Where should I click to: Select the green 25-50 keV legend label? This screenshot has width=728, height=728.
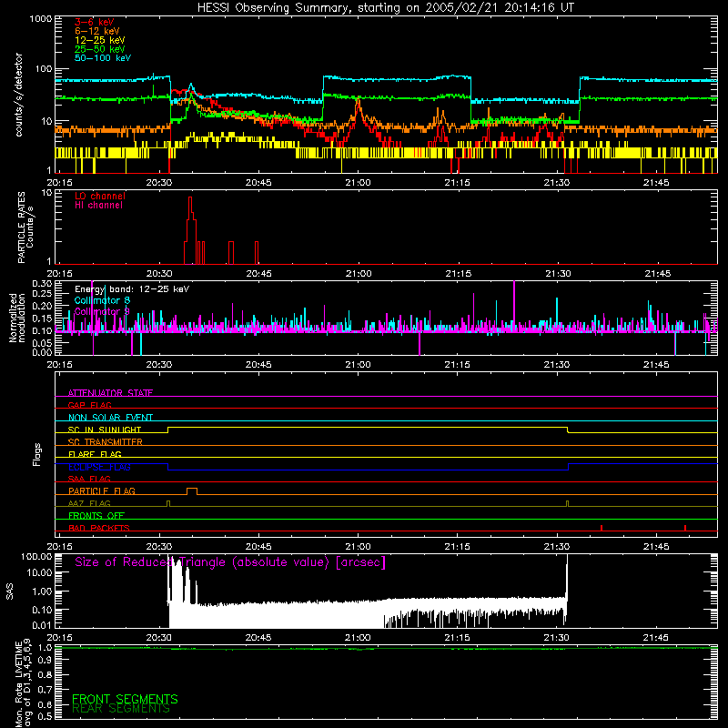pyautogui.click(x=100, y=49)
